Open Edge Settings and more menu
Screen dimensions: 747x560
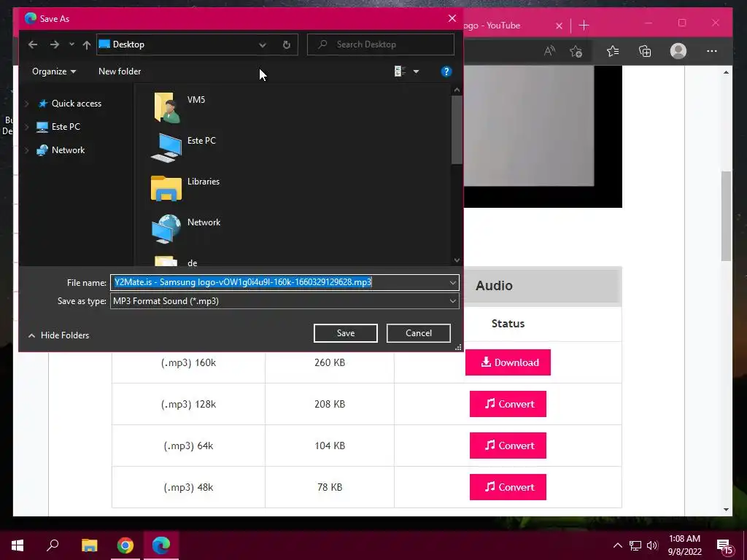[712, 51]
